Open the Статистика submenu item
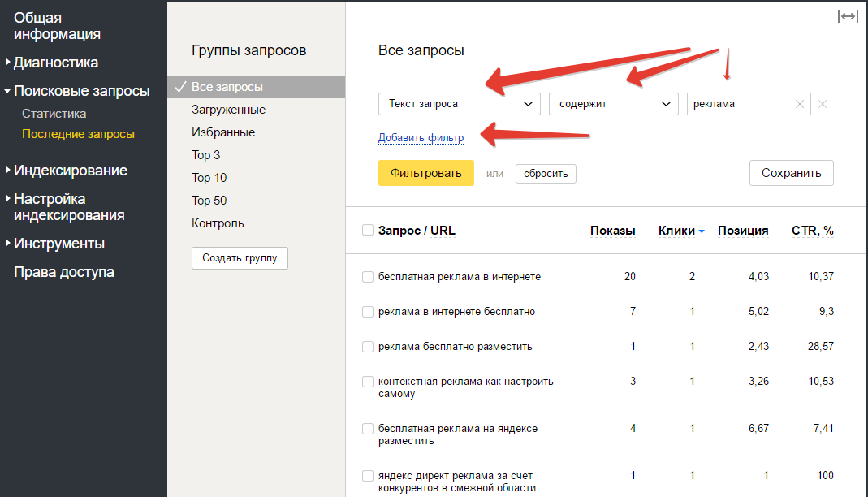The width and height of the screenshot is (868, 497). pos(54,114)
